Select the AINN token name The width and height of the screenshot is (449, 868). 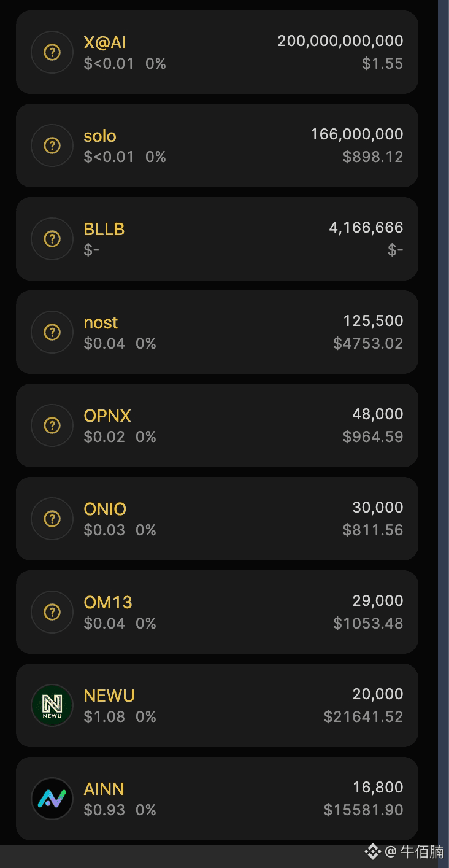click(x=104, y=789)
